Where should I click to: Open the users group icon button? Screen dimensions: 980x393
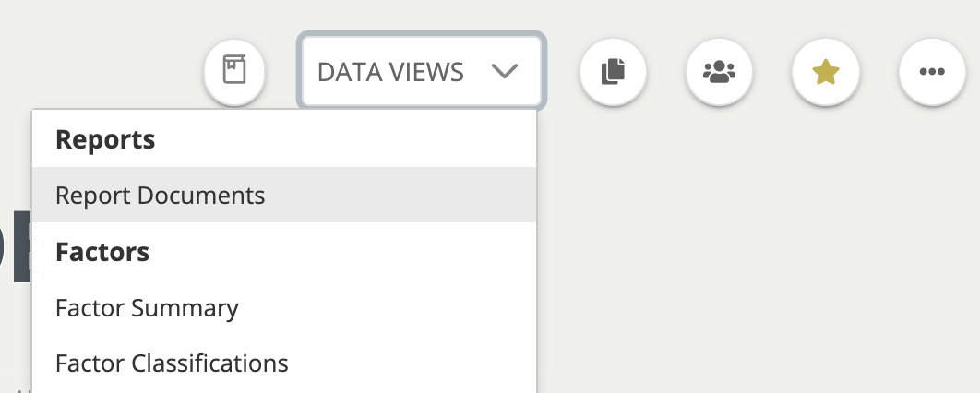[x=720, y=71]
